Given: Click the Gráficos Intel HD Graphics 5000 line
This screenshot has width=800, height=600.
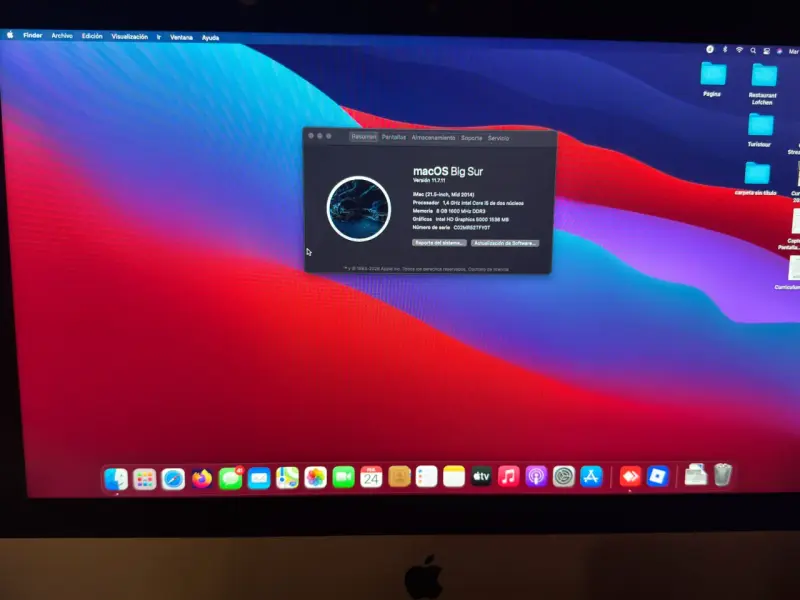Looking at the screenshot, I should tap(461, 219).
